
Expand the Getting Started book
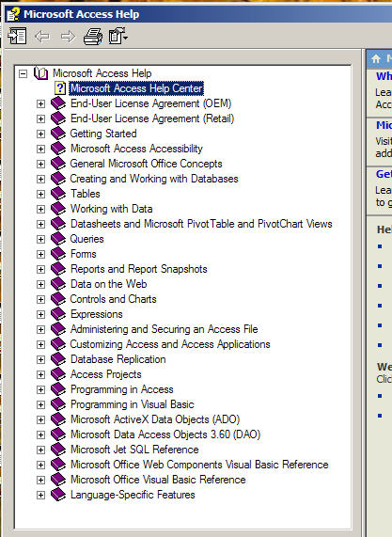pos(40,134)
